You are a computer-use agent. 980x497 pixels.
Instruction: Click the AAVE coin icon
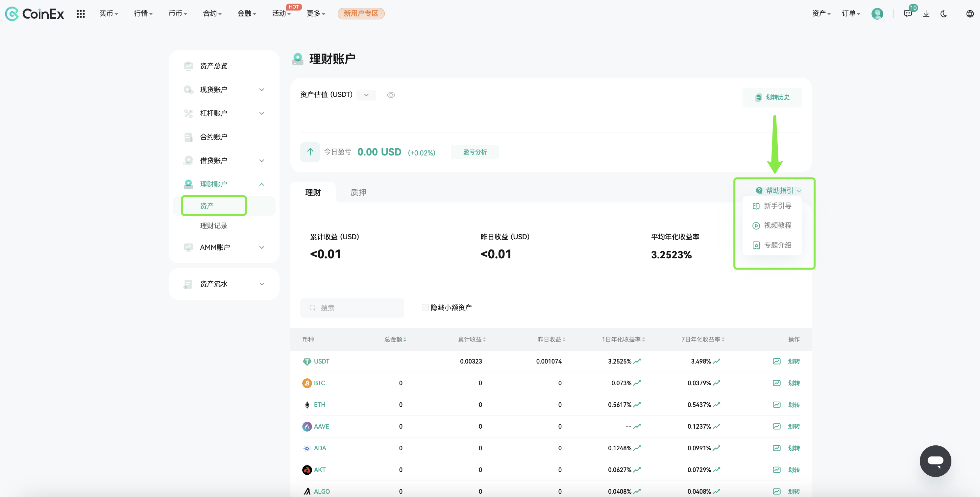pos(306,426)
